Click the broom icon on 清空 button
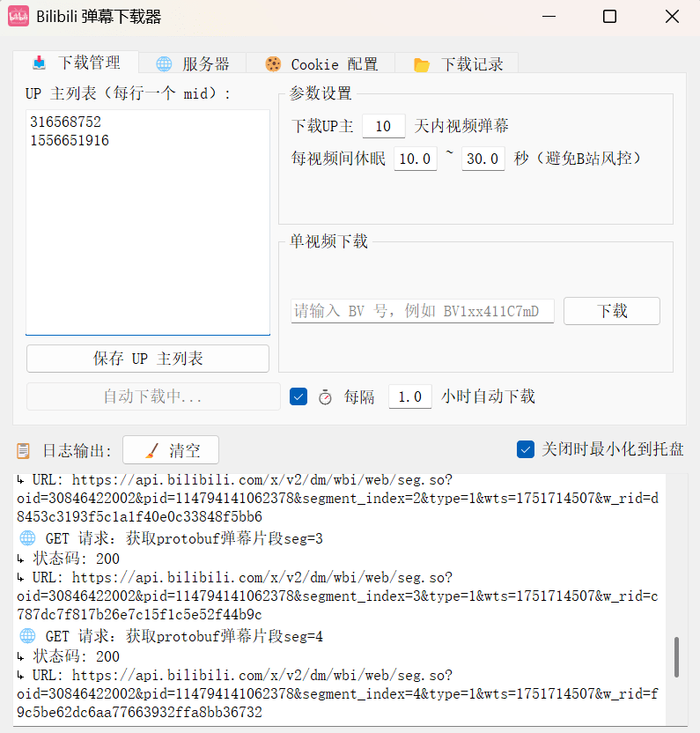This screenshot has width=700, height=733. tap(151, 451)
